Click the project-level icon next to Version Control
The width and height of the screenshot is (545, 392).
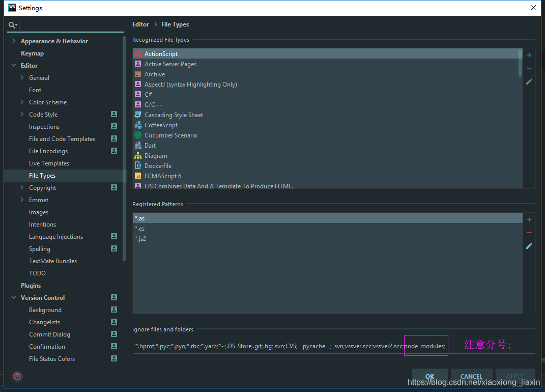click(x=114, y=297)
